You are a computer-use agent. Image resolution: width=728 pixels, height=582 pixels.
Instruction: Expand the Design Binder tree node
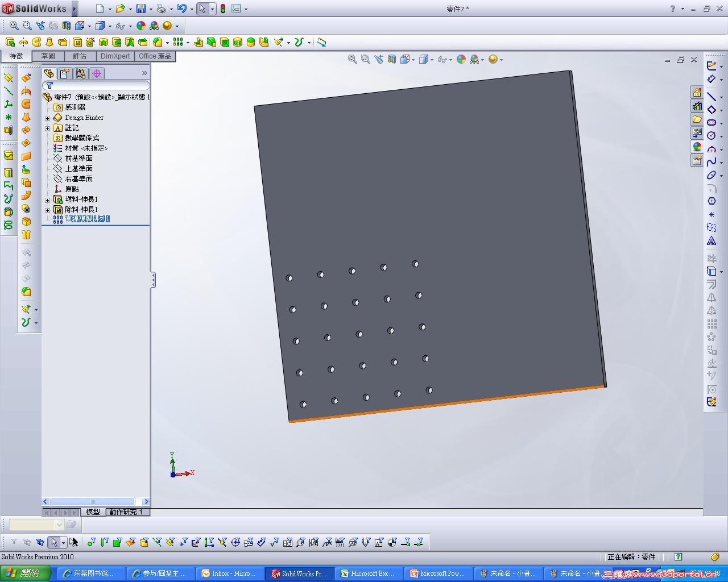48,118
